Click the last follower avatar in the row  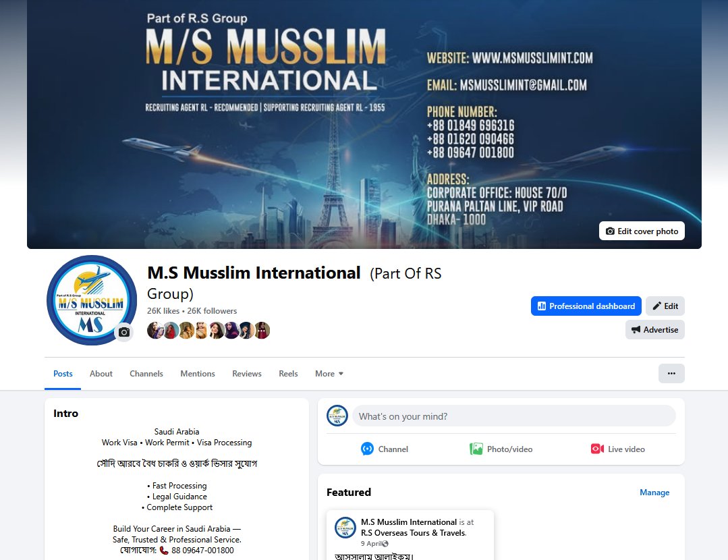click(x=262, y=330)
